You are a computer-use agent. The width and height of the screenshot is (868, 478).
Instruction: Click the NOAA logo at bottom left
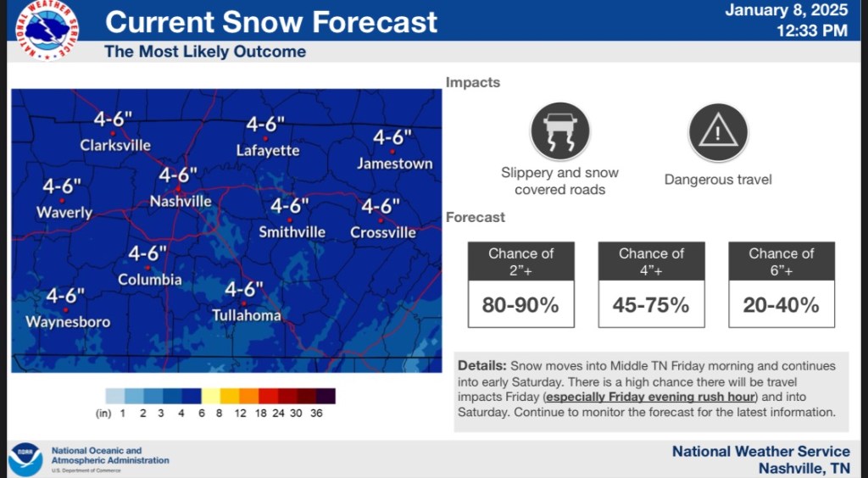25,459
